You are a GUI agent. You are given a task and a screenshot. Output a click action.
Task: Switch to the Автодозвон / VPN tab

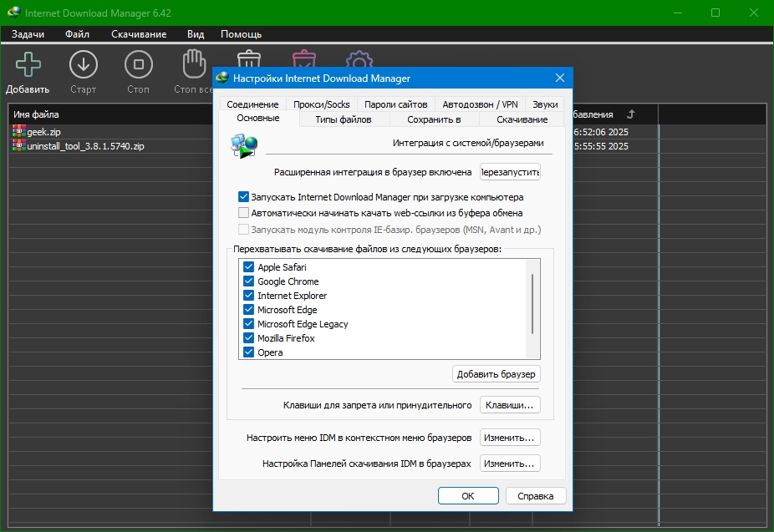(x=480, y=104)
